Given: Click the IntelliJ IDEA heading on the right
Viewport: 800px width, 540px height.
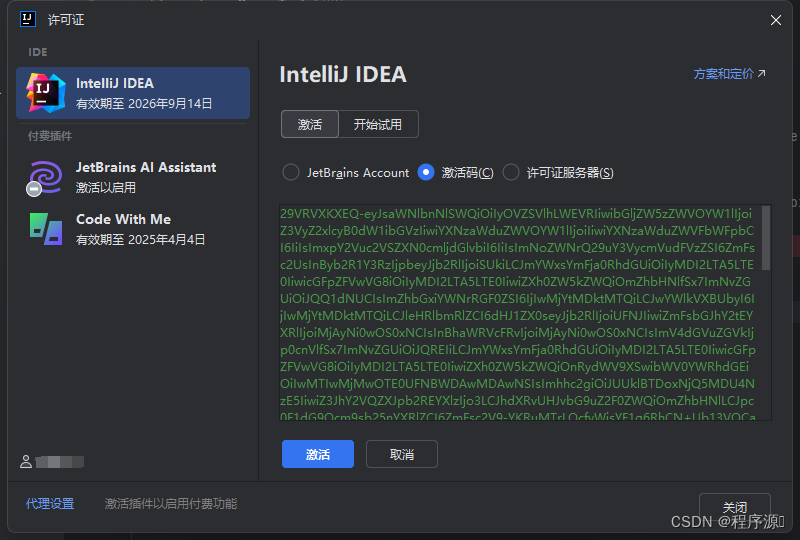Looking at the screenshot, I should point(343,75).
